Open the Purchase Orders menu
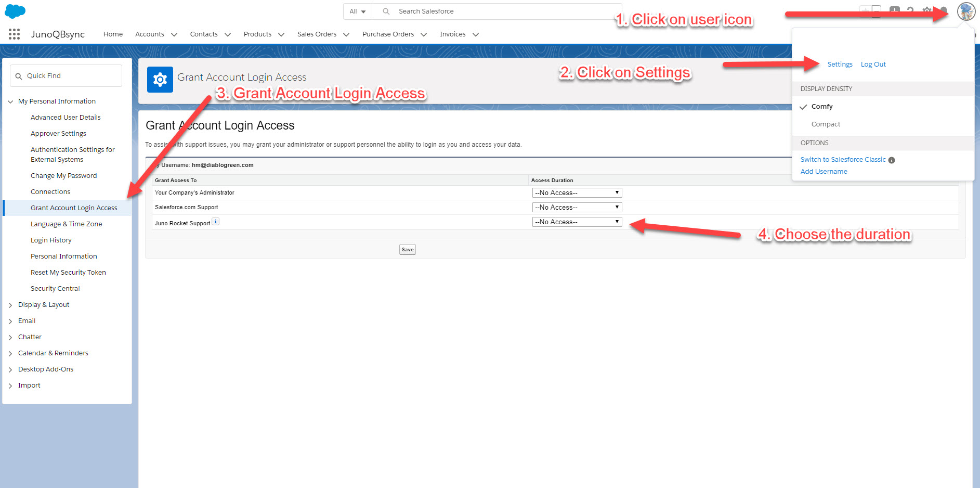Image resolution: width=980 pixels, height=488 pixels. pyautogui.click(x=394, y=34)
